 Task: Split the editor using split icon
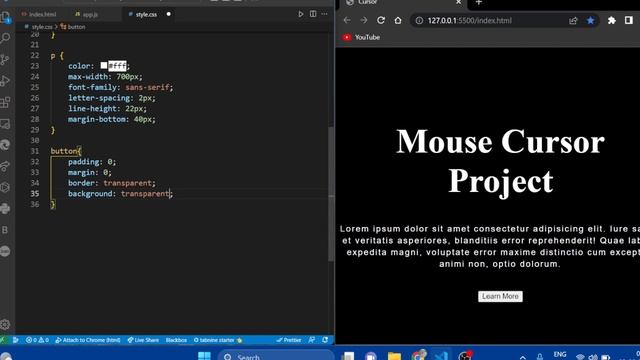(x=313, y=14)
